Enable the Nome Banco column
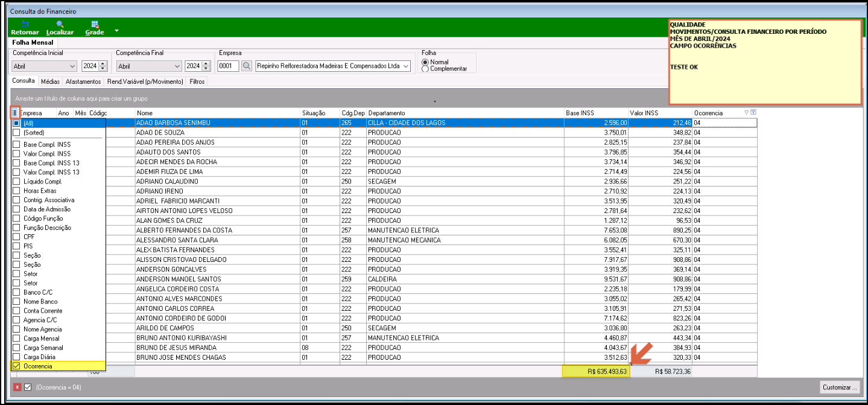The height and width of the screenshot is (405, 868). 16,301
